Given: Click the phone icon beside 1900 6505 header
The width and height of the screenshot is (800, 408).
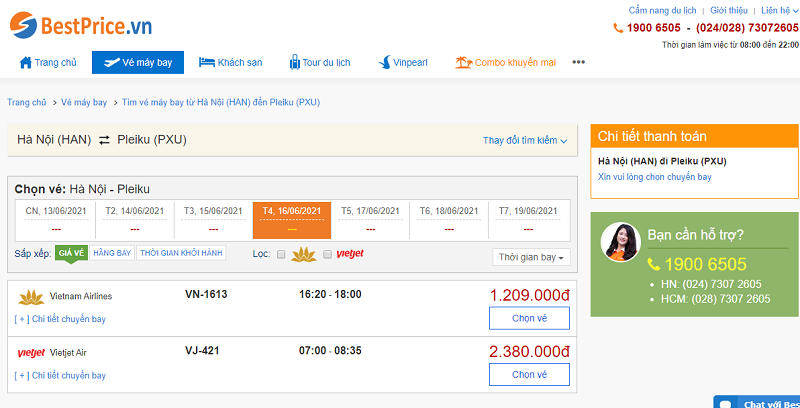Looking at the screenshot, I should [x=618, y=28].
